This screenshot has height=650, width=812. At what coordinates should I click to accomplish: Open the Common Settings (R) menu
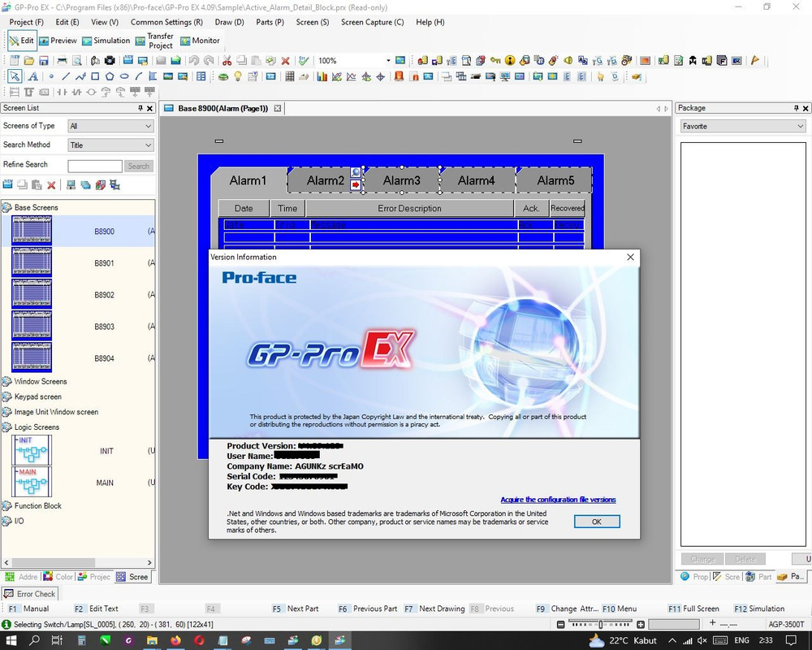[166, 22]
